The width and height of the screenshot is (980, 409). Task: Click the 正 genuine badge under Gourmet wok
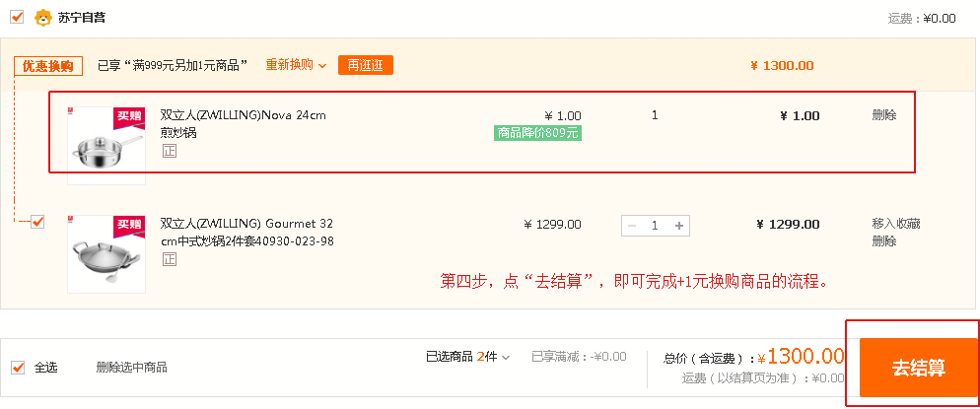tap(170, 258)
